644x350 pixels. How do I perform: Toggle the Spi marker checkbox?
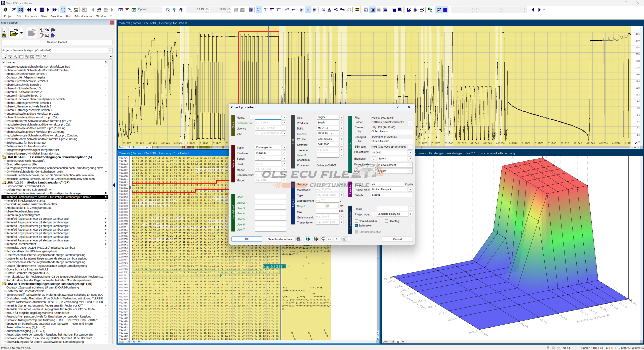tap(356, 226)
